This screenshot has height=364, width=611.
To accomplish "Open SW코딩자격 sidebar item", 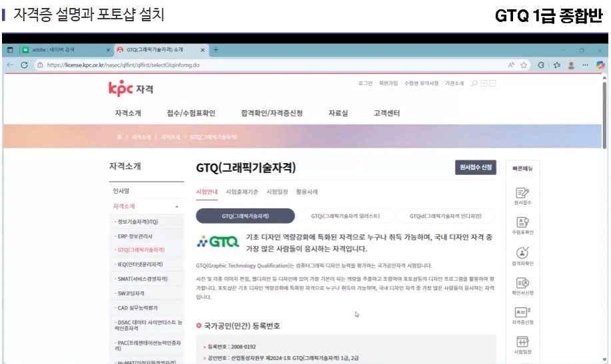I will [x=146, y=293].
